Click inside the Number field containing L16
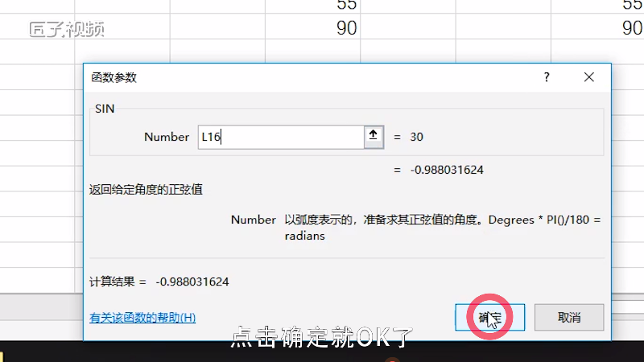Viewport: 644px width, 362px height. click(282, 137)
